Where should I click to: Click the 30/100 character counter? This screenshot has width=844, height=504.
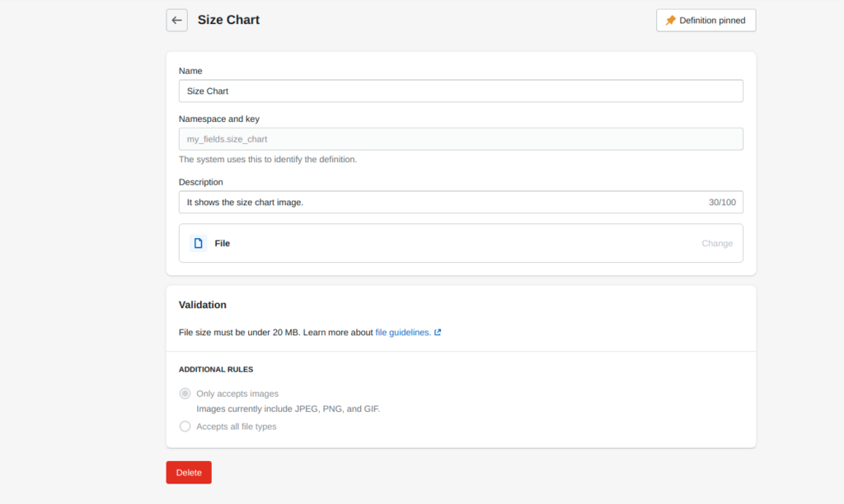tap(722, 203)
